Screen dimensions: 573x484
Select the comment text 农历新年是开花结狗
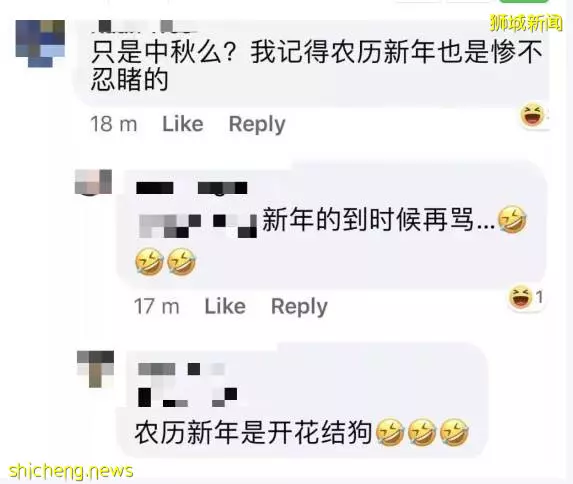pyautogui.click(x=253, y=433)
